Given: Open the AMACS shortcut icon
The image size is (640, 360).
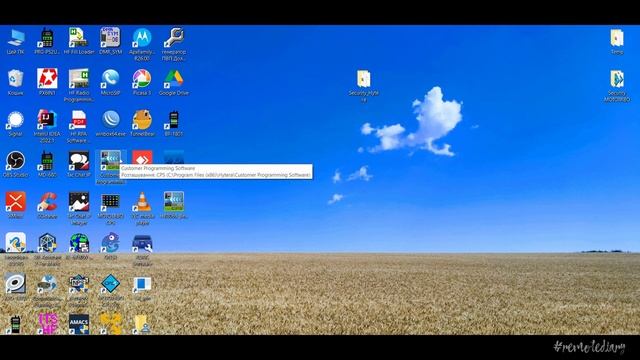Looking at the screenshot, I should 79,323.
